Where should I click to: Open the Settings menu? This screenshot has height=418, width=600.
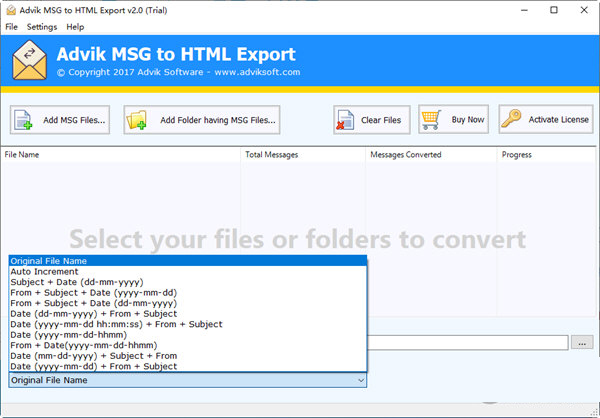[42, 27]
